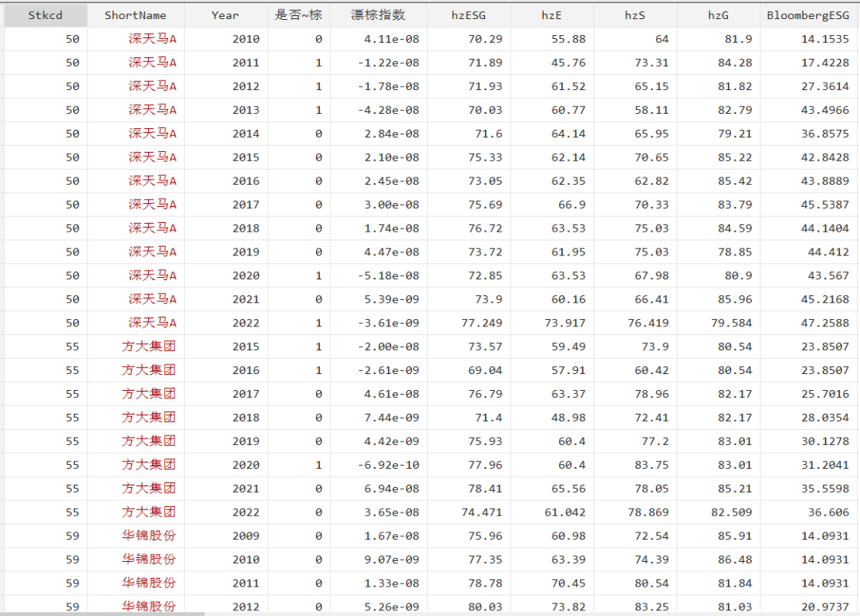This screenshot has width=860, height=616.
Task: Click the -4.28e-08 cell
Action: coord(378,110)
